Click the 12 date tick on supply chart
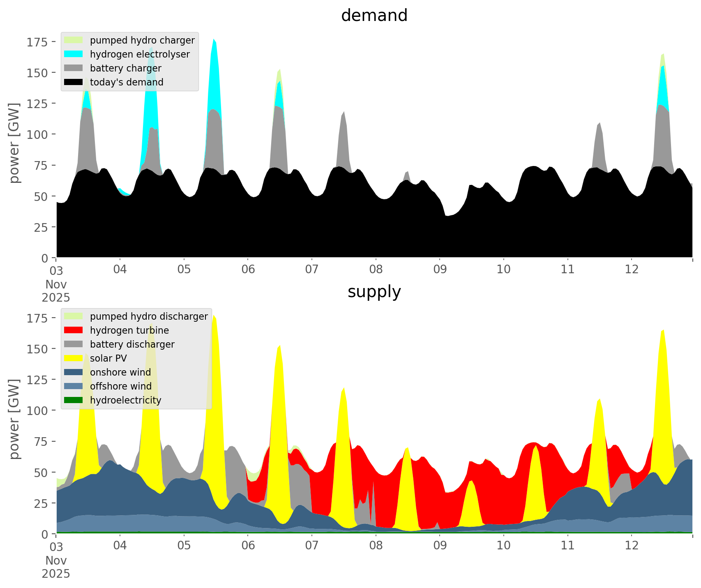Image resolution: width=701 pixels, height=588 pixels. click(632, 546)
